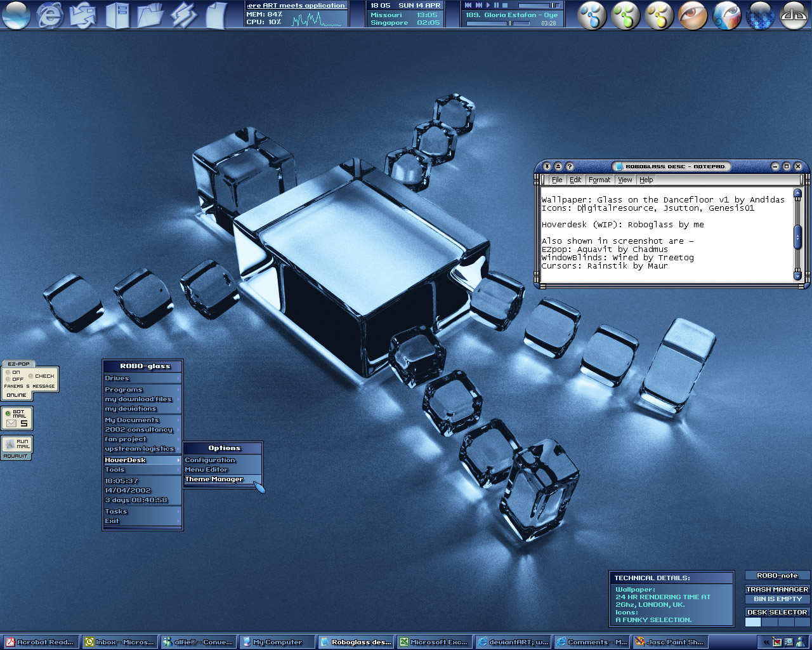Click play button in music player

(487, 5)
